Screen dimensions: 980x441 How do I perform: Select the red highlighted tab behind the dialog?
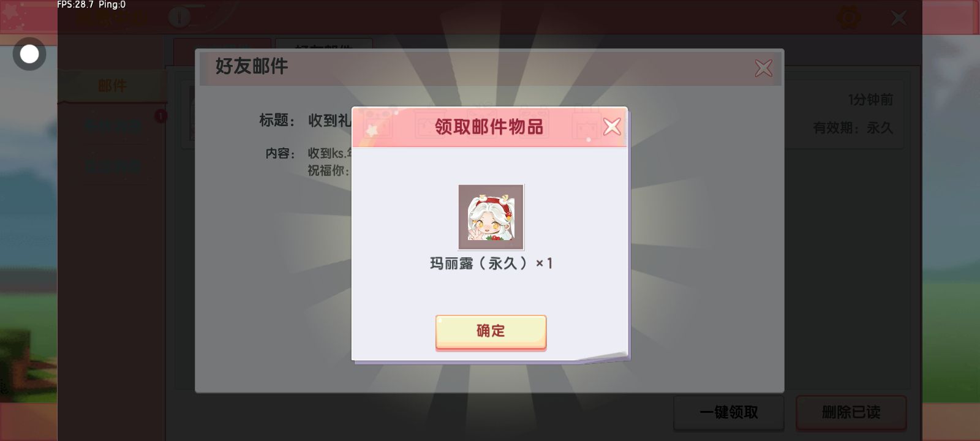tap(222, 44)
